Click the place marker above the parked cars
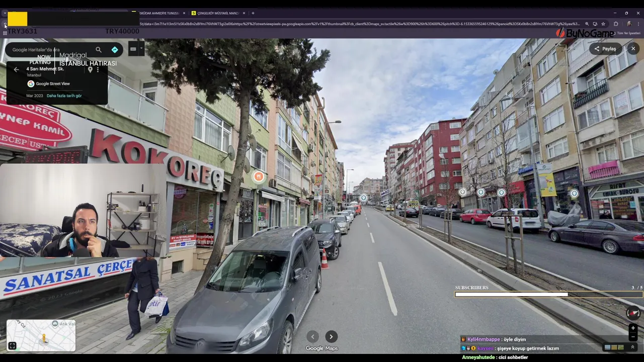Viewport: 644px width, 362px height. pyautogui.click(x=363, y=198)
